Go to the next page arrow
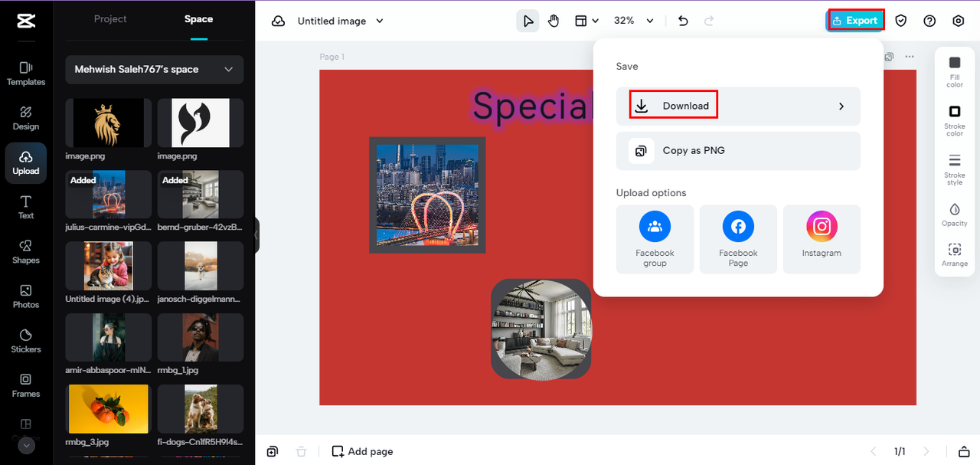Image resolution: width=980 pixels, height=465 pixels. 926,451
